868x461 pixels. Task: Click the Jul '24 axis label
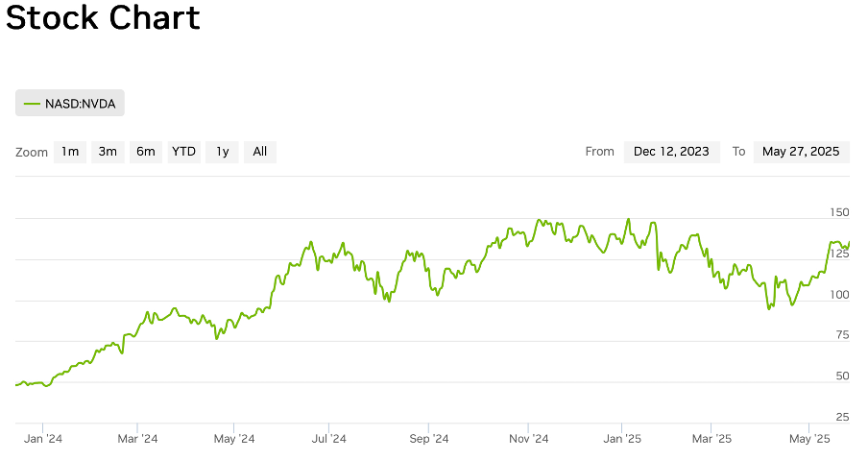(x=329, y=439)
